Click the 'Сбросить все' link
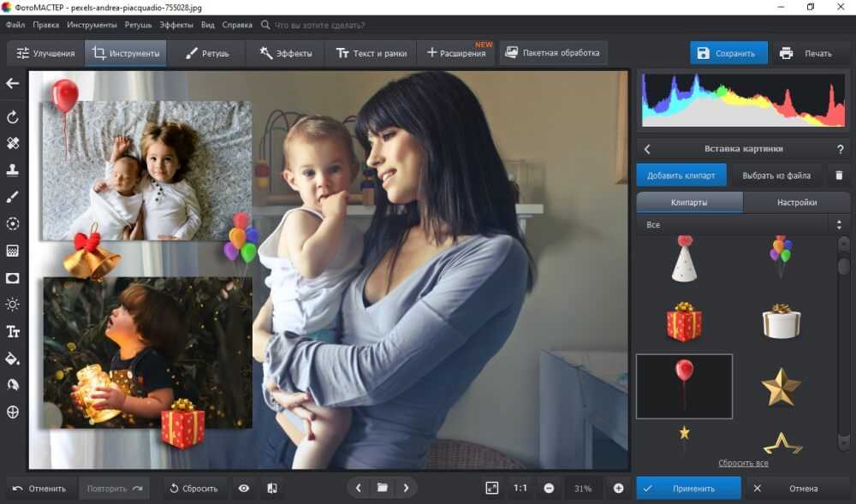 tap(742, 463)
